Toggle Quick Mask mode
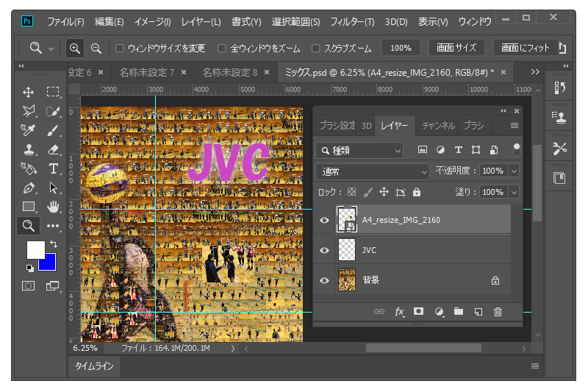The height and width of the screenshot is (392, 588). [x=29, y=286]
